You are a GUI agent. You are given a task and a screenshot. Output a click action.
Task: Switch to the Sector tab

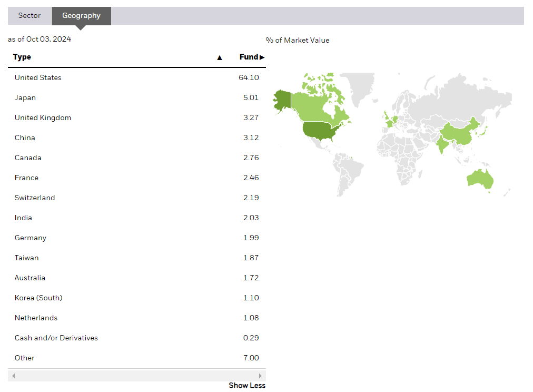(x=29, y=16)
